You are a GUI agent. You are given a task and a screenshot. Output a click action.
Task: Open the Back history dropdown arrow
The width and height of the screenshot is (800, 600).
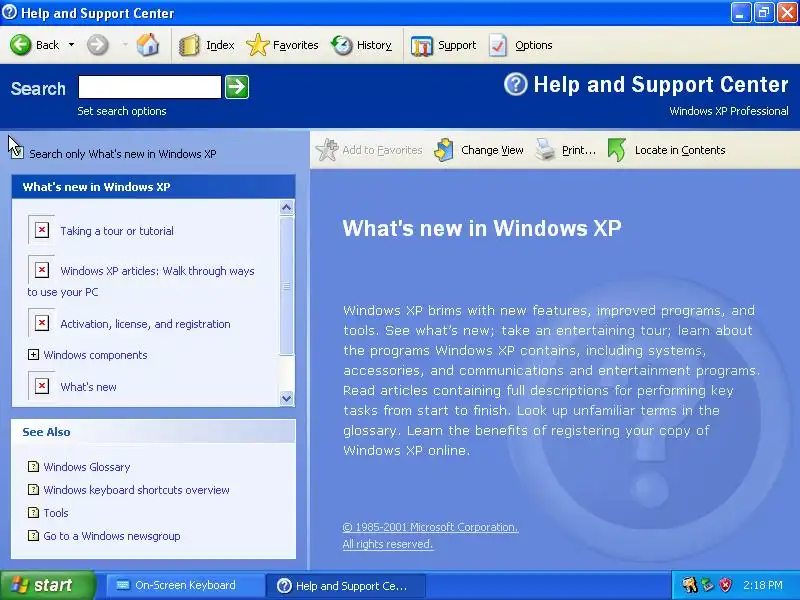coord(71,45)
